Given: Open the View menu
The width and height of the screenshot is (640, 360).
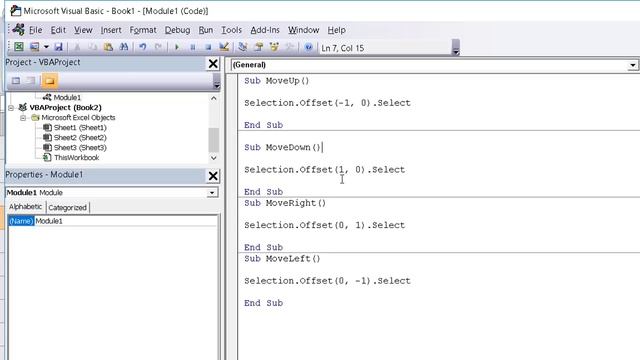Looking at the screenshot, I should pos(83,30).
